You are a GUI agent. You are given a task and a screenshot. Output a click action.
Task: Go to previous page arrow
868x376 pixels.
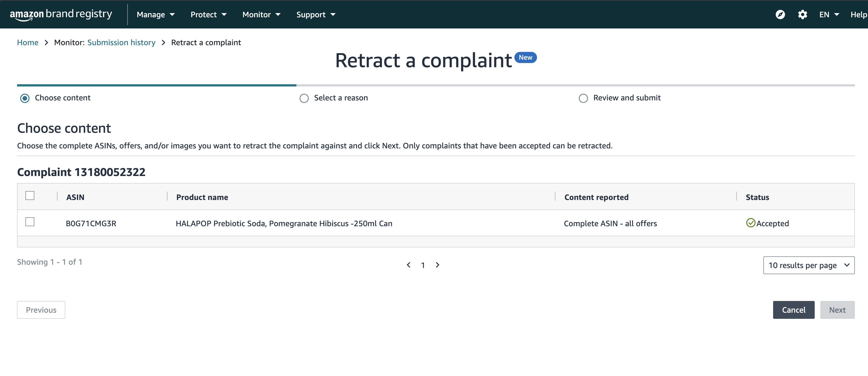(408, 265)
